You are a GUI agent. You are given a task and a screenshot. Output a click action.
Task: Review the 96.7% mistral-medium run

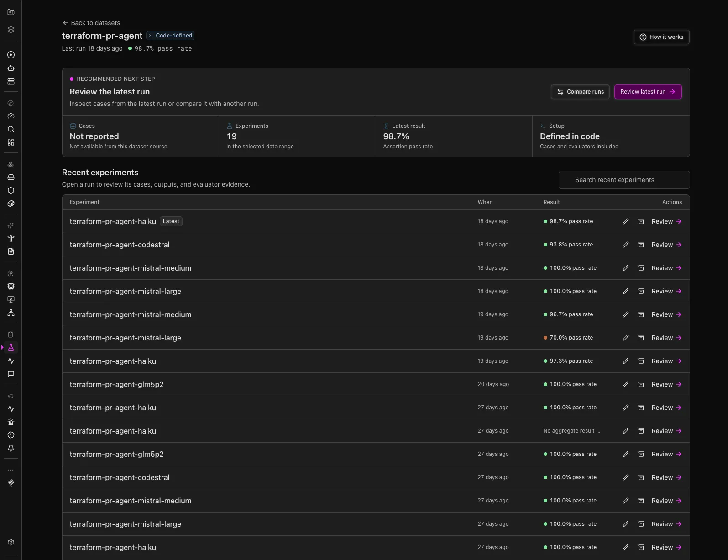666,314
